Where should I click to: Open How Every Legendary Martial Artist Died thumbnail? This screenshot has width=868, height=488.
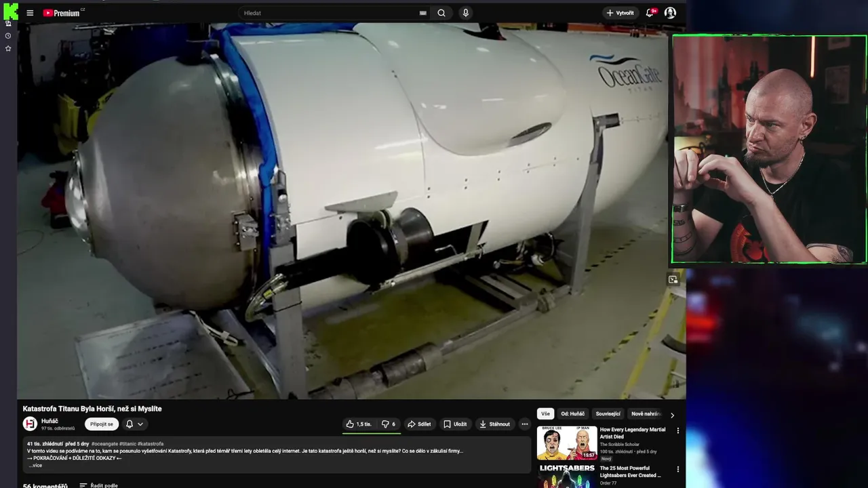tap(567, 443)
